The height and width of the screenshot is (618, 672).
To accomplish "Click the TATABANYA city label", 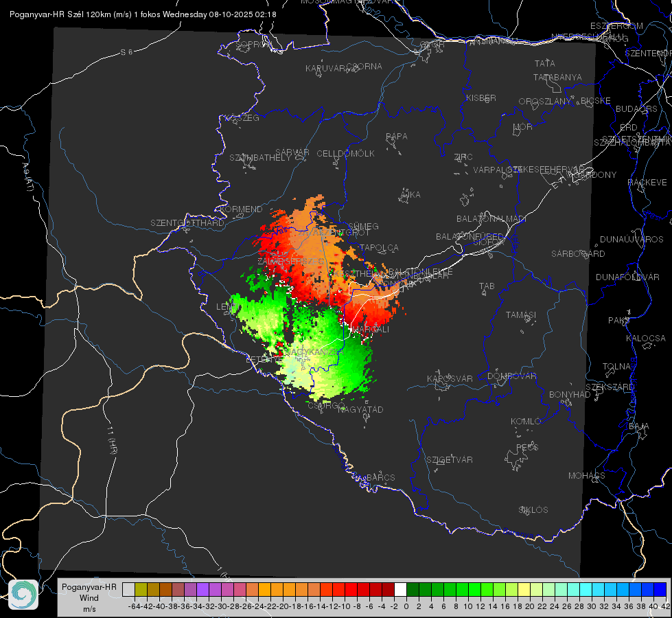I will [x=557, y=77].
